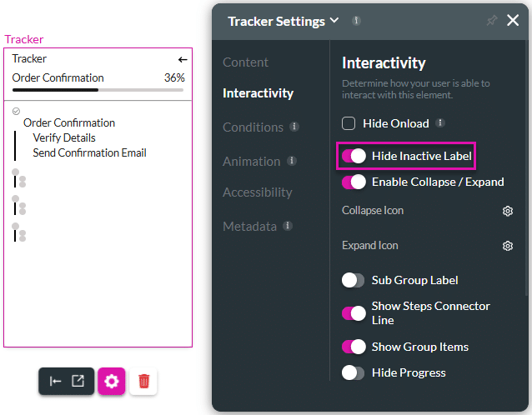Click the pink Tracker element label
The height and width of the screenshot is (415, 532).
click(23, 39)
